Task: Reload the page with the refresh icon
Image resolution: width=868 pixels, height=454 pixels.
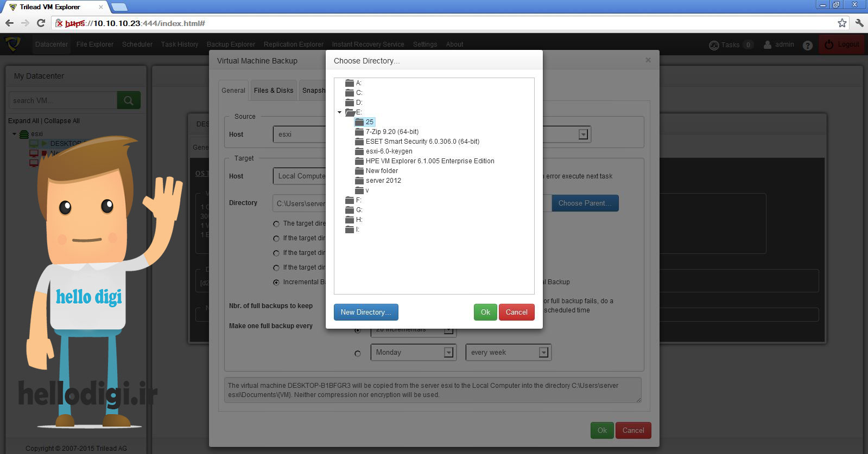Action: click(x=41, y=23)
